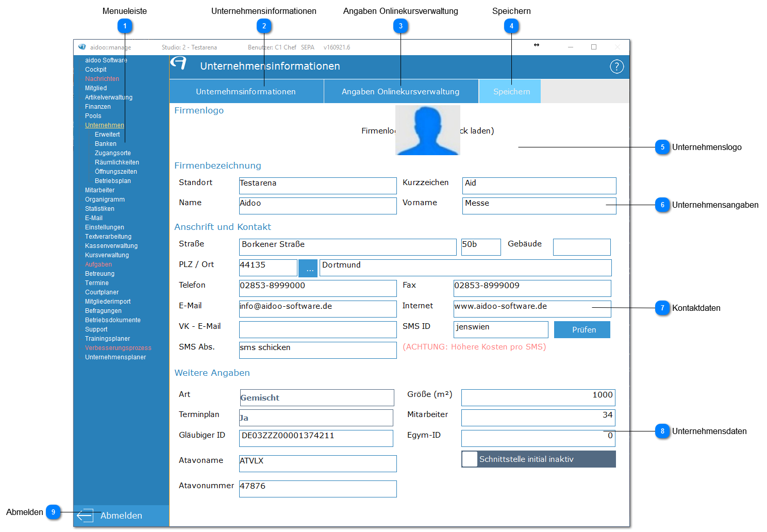This screenshot has width=767, height=532.
Task: Open Statistiken in sidebar menu
Action: (100, 209)
